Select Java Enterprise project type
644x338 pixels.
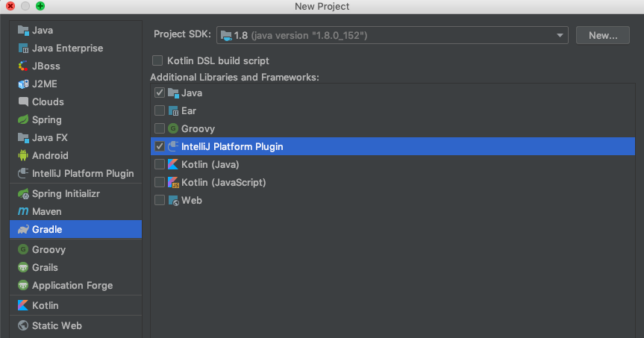pos(67,48)
